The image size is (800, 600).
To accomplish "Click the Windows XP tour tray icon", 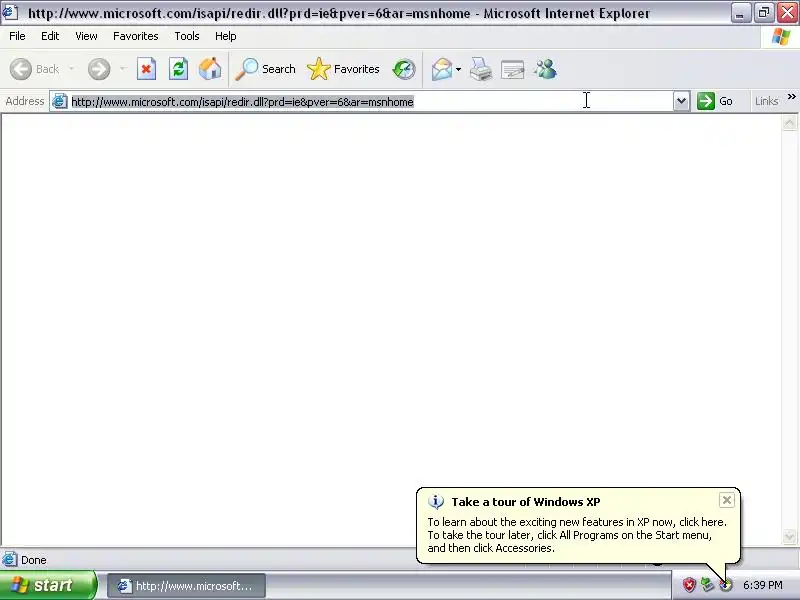I will click(x=726, y=585).
